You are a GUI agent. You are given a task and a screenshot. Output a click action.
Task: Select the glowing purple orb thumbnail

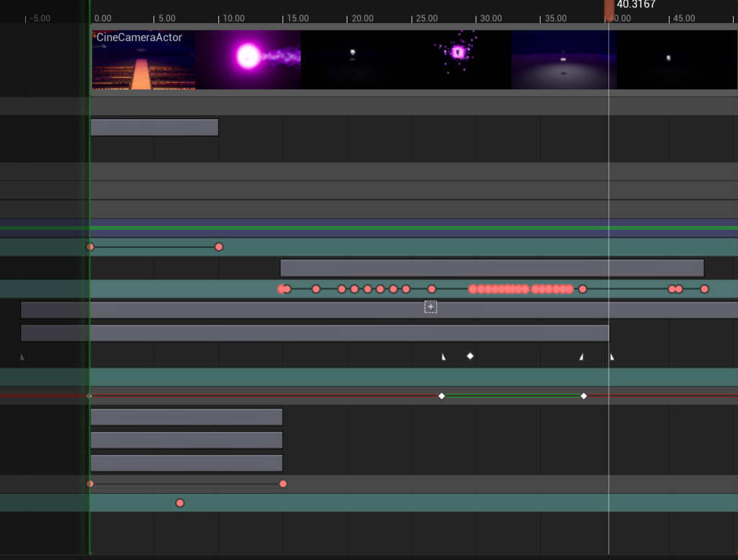248,60
